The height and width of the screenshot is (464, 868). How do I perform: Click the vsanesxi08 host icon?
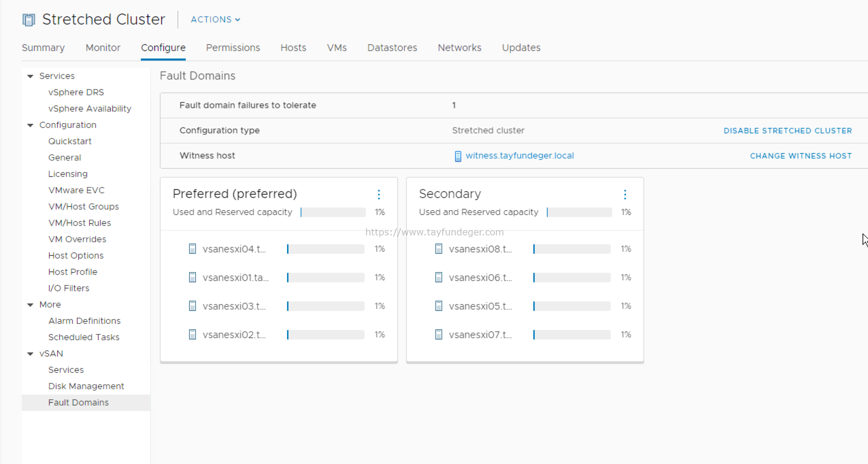(x=439, y=249)
